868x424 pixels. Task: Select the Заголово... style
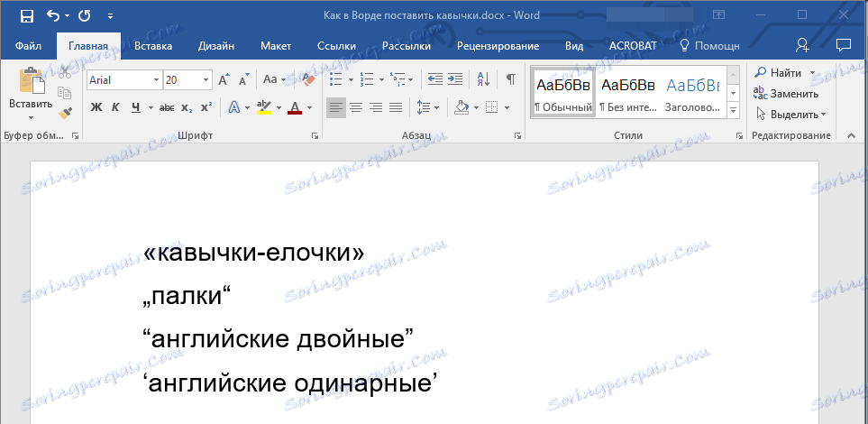[x=693, y=91]
